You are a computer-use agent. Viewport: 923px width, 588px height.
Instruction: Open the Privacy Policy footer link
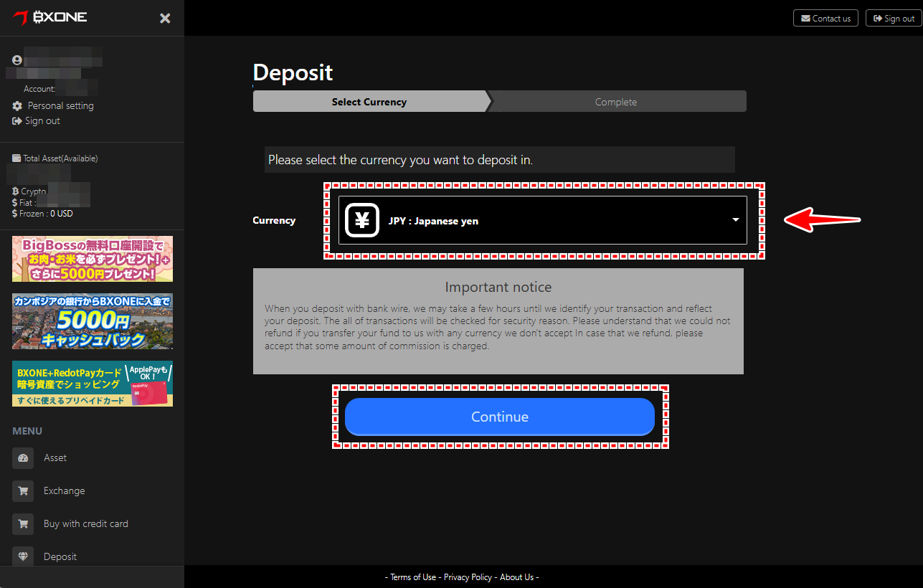point(468,577)
